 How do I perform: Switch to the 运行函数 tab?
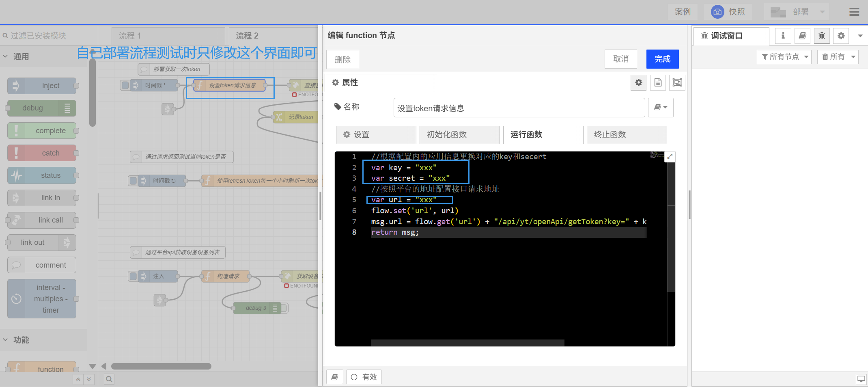coord(543,135)
